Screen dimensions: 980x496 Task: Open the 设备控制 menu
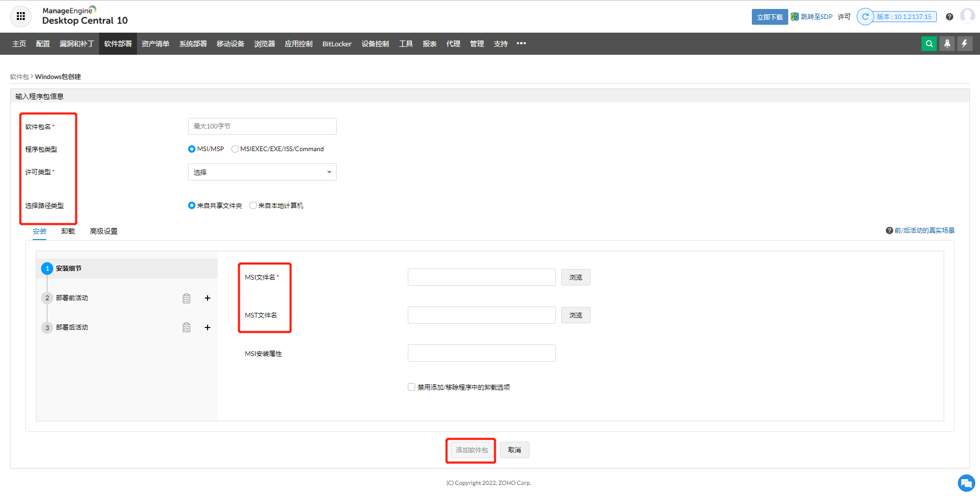375,44
